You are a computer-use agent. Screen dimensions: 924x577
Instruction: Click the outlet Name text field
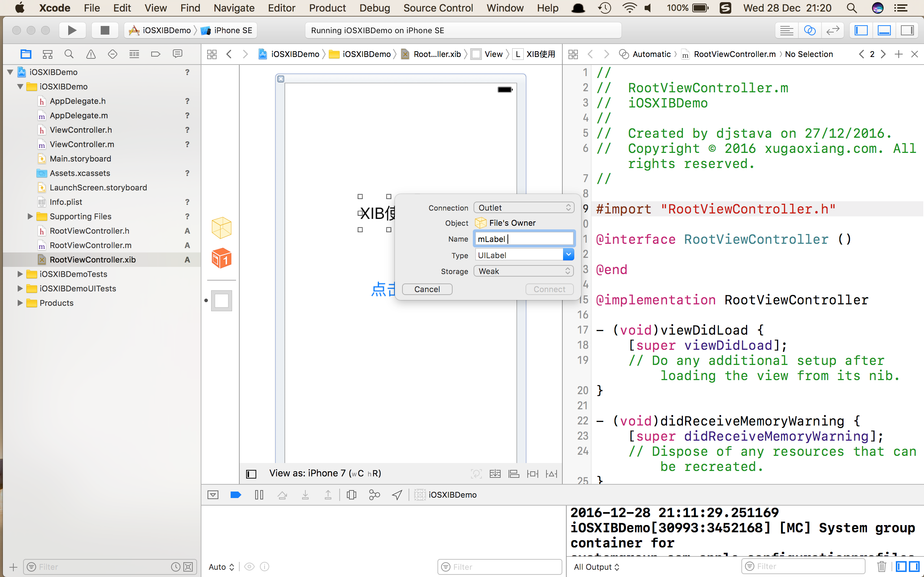tap(524, 239)
